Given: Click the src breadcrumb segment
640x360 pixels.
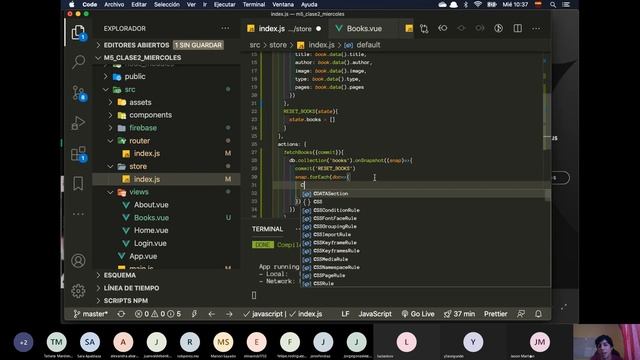Looking at the screenshot, I should (255, 45).
